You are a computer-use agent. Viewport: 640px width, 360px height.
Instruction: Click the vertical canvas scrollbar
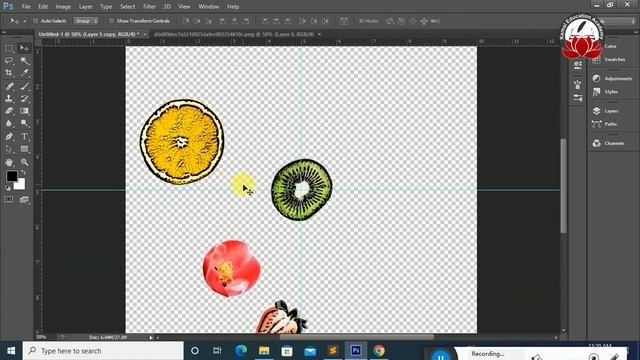tap(563, 186)
